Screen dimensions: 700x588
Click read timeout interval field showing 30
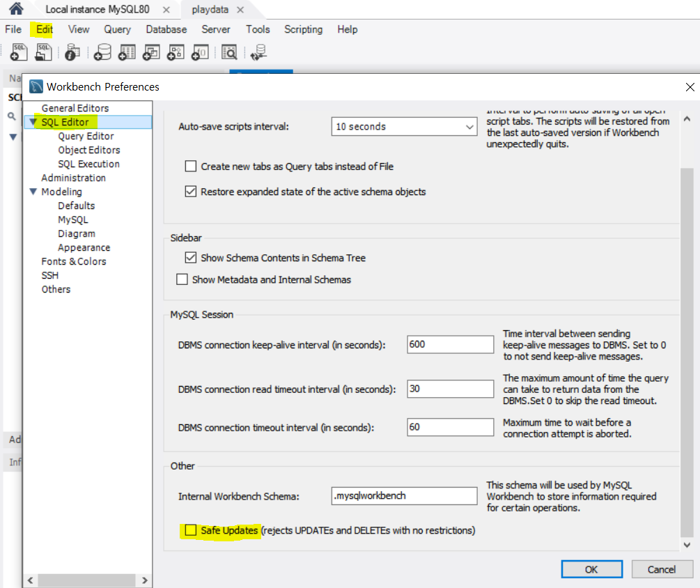click(450, 389)
